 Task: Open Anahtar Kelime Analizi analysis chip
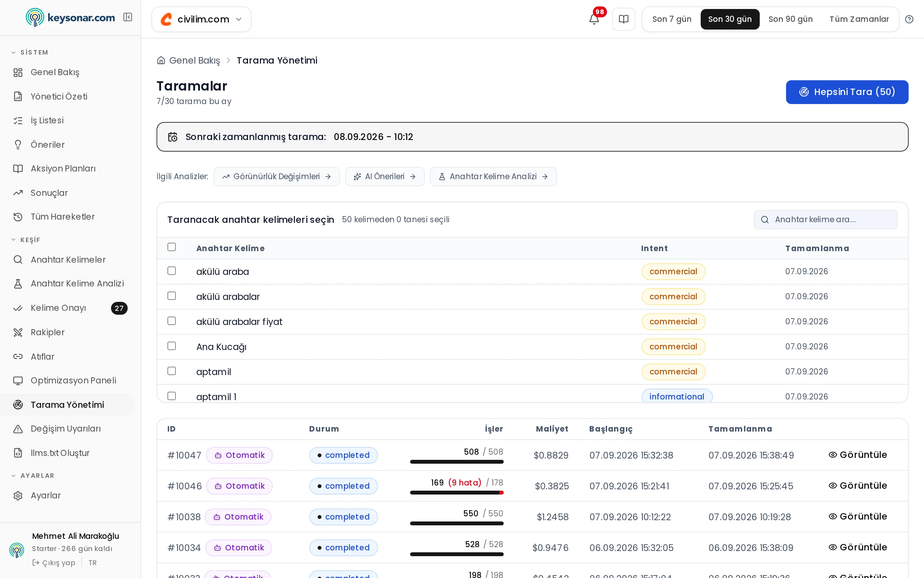pos(493,177)
